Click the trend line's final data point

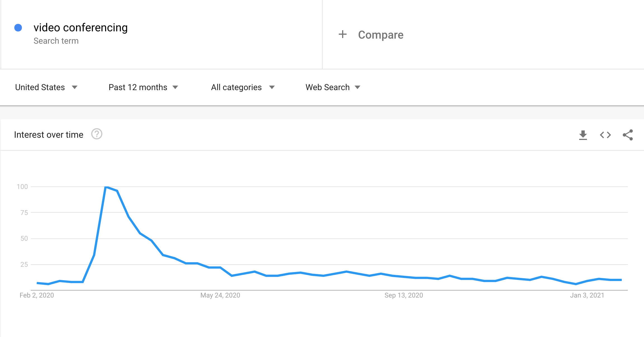(621, 280)
